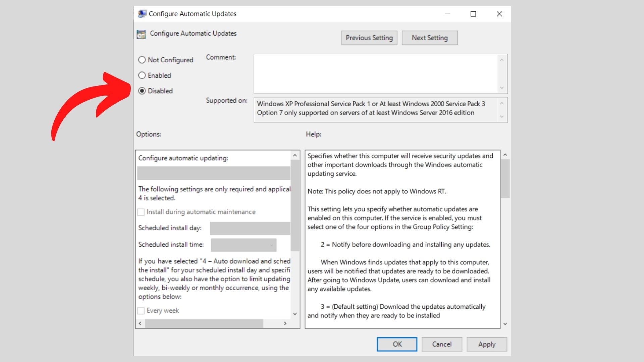
Task: Close the dialog with the X icon
Action: pyautogui.click(x=499, y=14)
